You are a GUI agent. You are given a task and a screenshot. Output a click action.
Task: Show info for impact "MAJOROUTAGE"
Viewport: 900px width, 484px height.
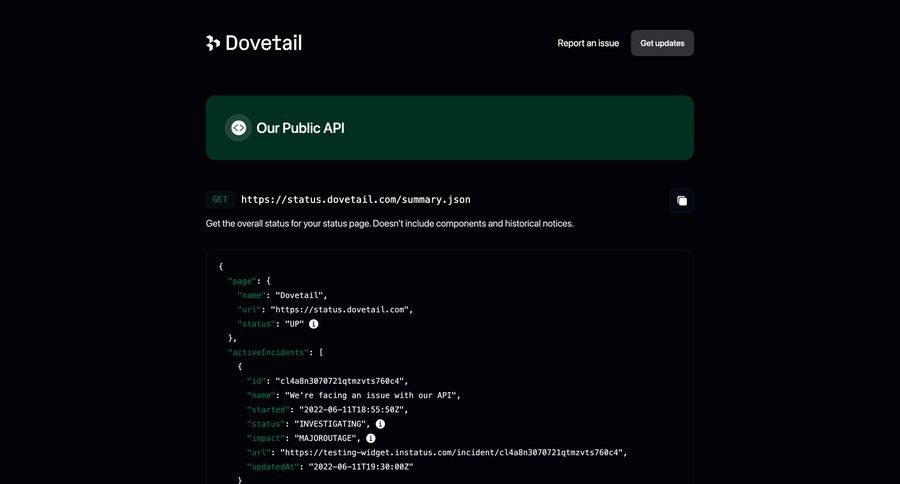coord(371,438)
